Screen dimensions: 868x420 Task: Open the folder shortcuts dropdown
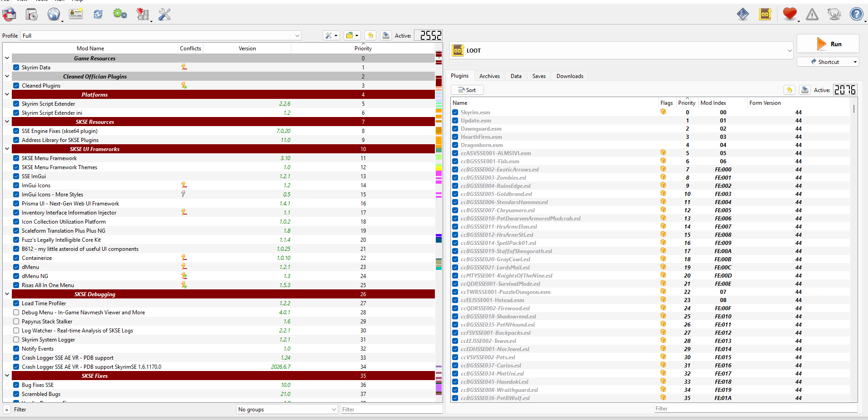pos(352,35)
